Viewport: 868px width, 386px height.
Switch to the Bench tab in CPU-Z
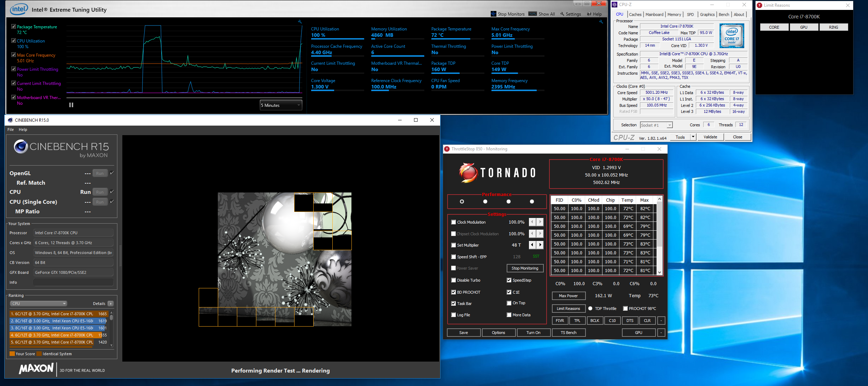coord(724,15)
